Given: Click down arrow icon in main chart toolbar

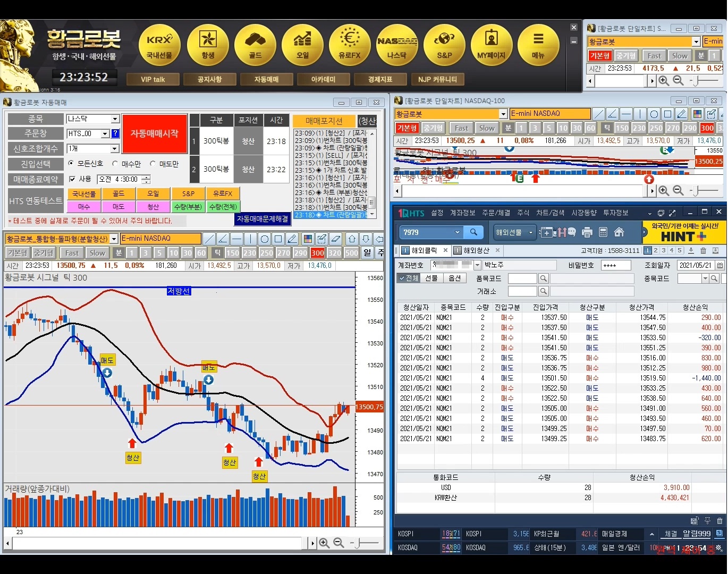Looking at the screenshot, I should [366, 239].
